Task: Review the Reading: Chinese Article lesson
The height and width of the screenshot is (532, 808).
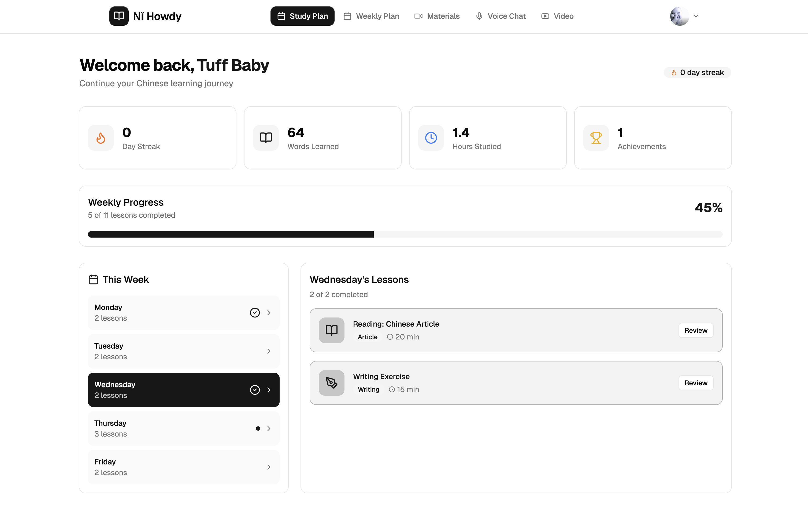Action: 696,330
